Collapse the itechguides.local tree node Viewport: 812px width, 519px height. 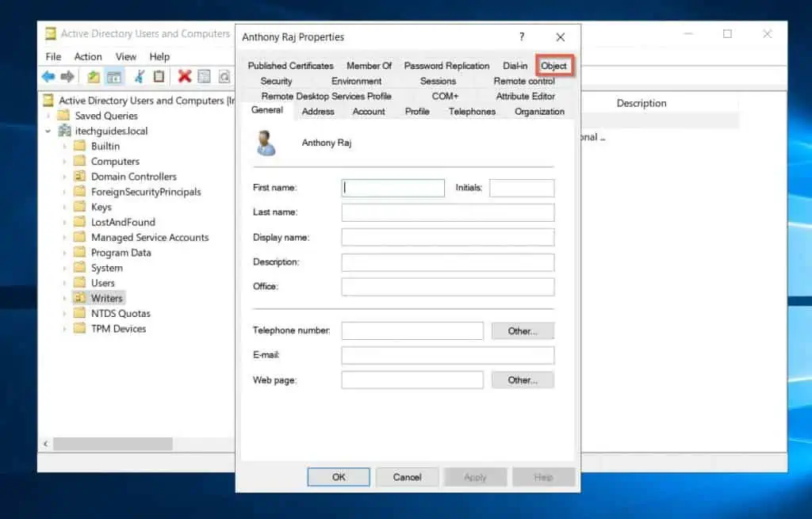pyautogui.click(x=48, y=131)
